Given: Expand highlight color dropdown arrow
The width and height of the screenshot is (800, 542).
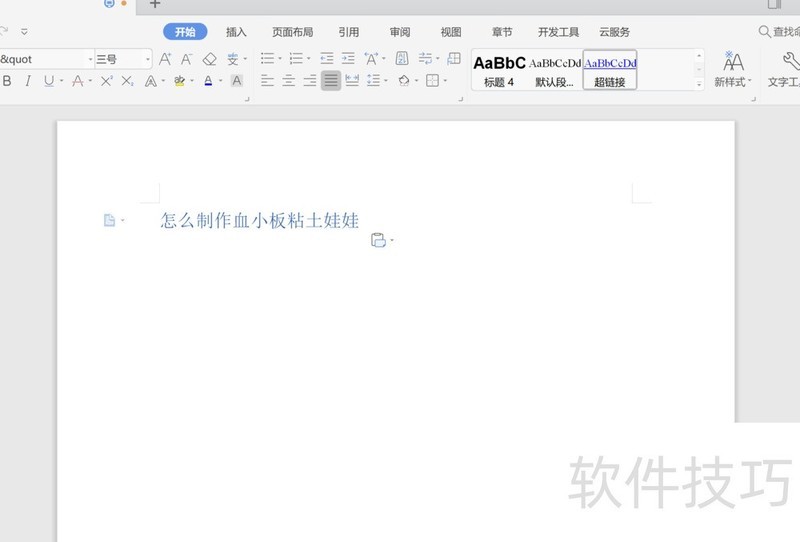Looking at the screenshot, I should tap(192, 81).
